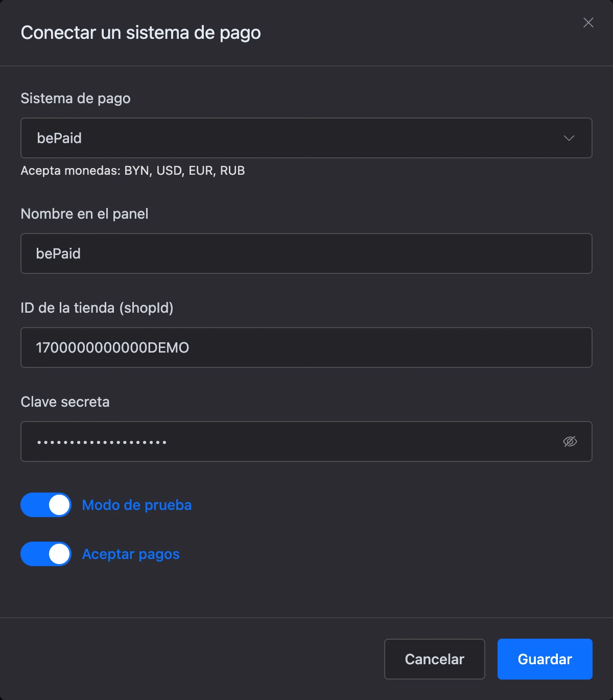613x700 pixels.
Task: Focus the Nombre en el panel field
Action: tap(306, 253)
